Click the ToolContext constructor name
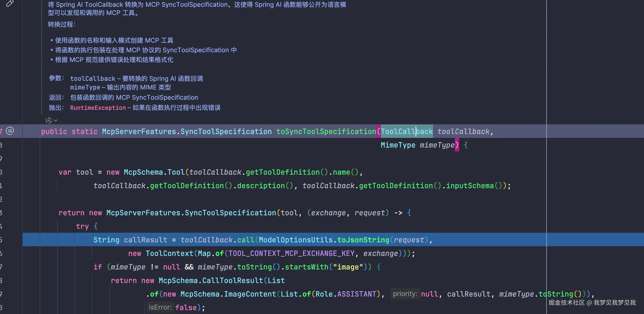Screen dimensions: 644x314 (x=169, y=254)
